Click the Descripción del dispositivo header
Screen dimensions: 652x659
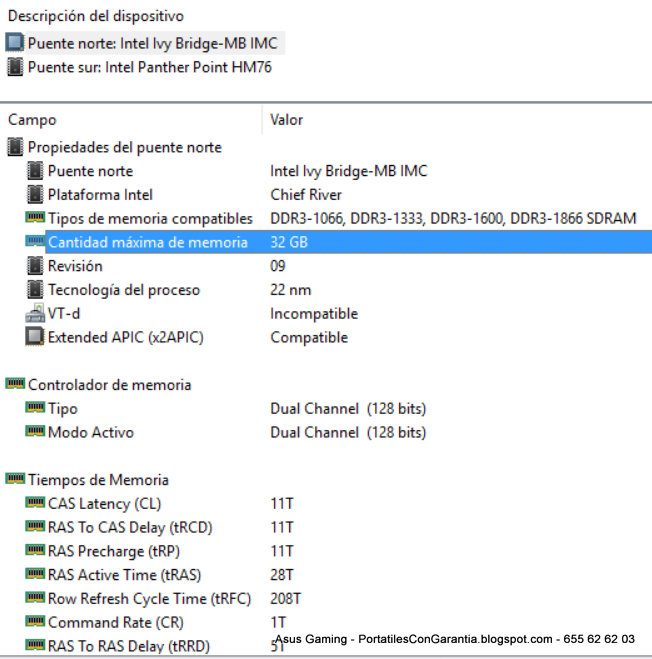[96, 16]
